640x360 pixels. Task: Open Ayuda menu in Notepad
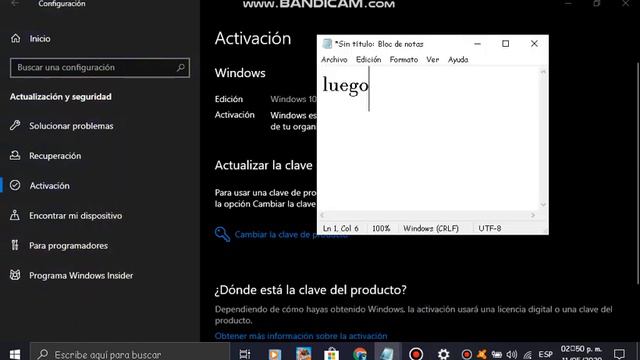coord(458,60)
